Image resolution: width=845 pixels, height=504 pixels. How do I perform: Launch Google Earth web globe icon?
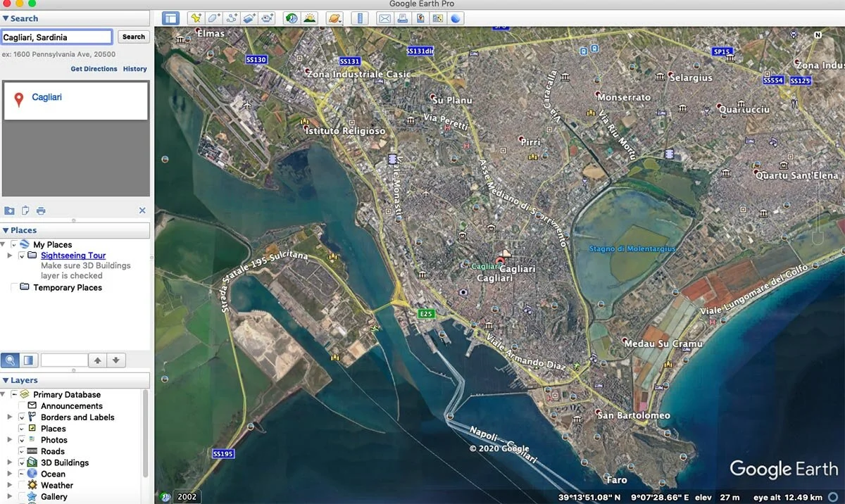pyautogui.click(x=456, y=18)
